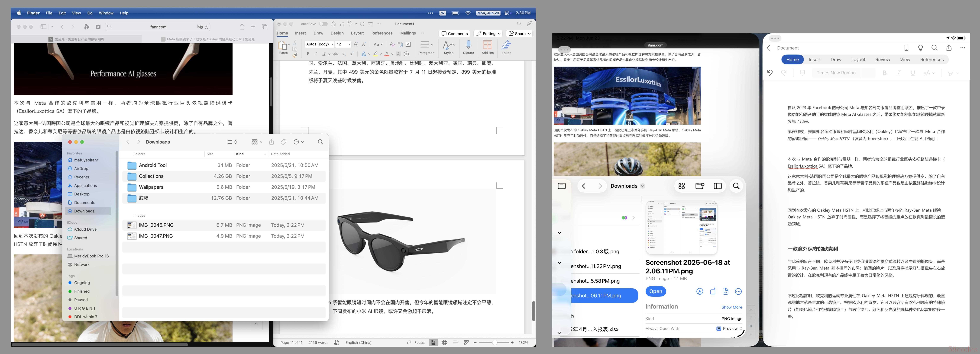Select IMG_0046.PNG in Finder list
The width and height of the screenshot is (980, 354).
(224, 225)
